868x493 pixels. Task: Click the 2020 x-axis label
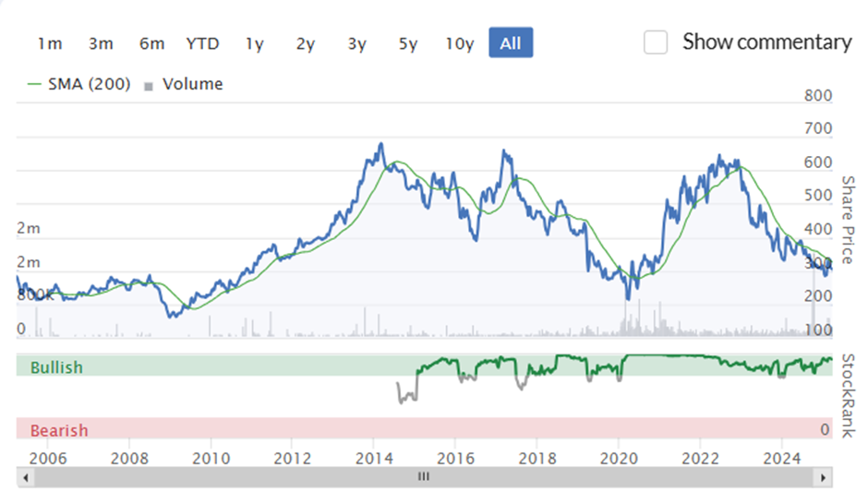coord(619,458)
